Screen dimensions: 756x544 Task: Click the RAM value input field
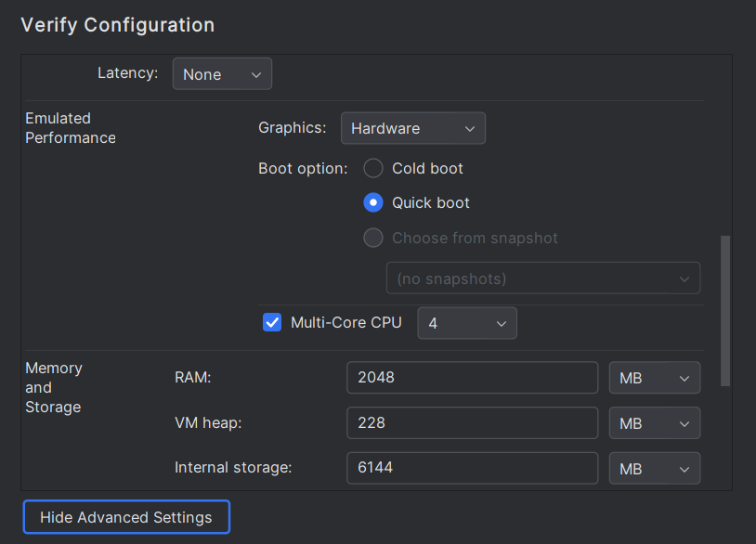[x=472, y=378]
